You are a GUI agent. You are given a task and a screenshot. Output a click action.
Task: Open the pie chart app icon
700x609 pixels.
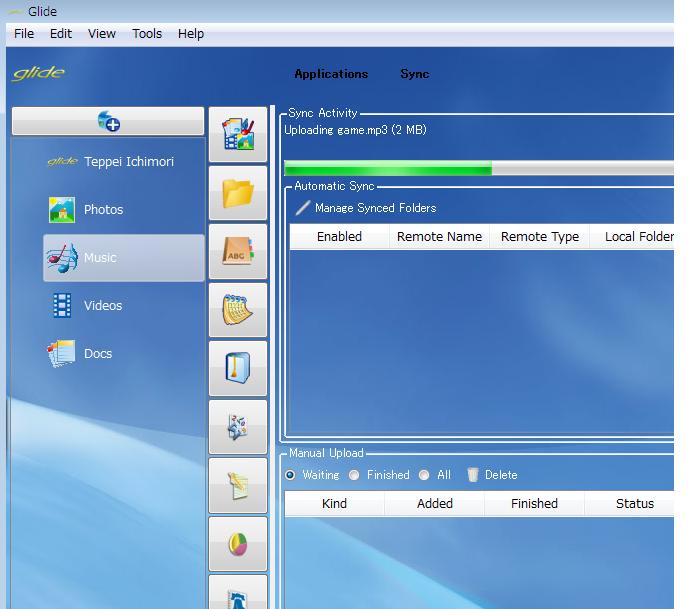[238, 544]
